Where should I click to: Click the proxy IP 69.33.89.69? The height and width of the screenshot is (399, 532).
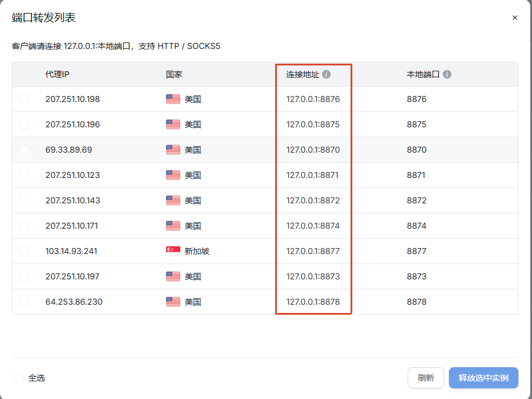tap(68, 150)
